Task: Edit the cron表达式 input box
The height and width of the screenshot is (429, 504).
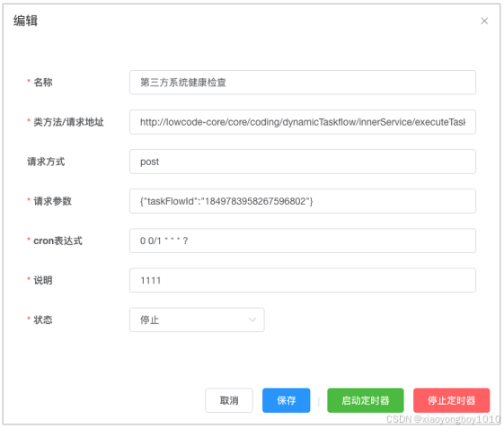Action: [303, 241]
